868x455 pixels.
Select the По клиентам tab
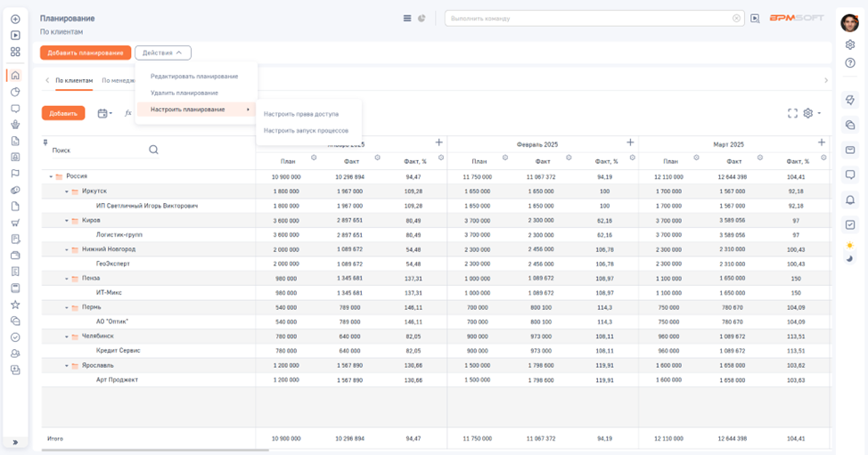point(74,80)
